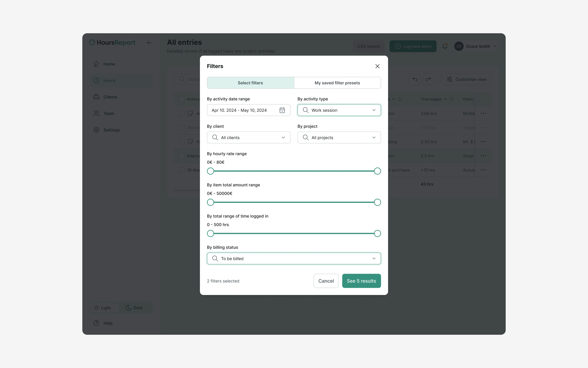Click the Help question mark icon
The width and height of the screenshot is (588, 368).
coord(96,323)
